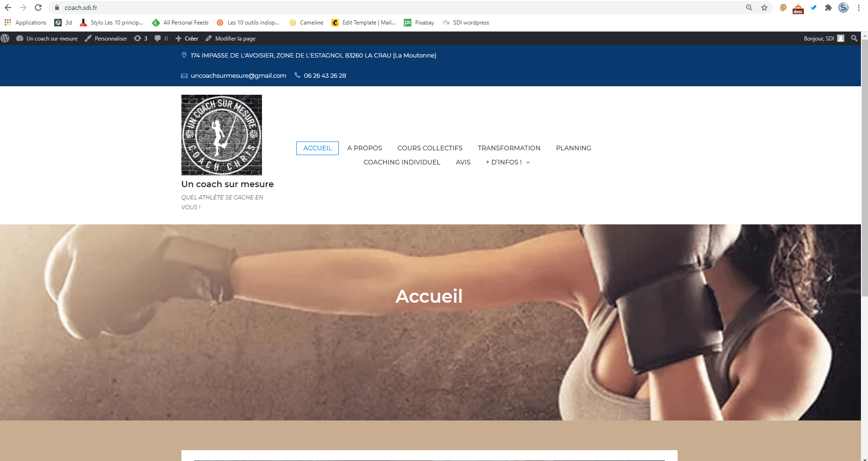Image resolution: width=868 pixels, height=461 pixels.
Task: Open the 3 updates icon
Action: coord(140,39)
